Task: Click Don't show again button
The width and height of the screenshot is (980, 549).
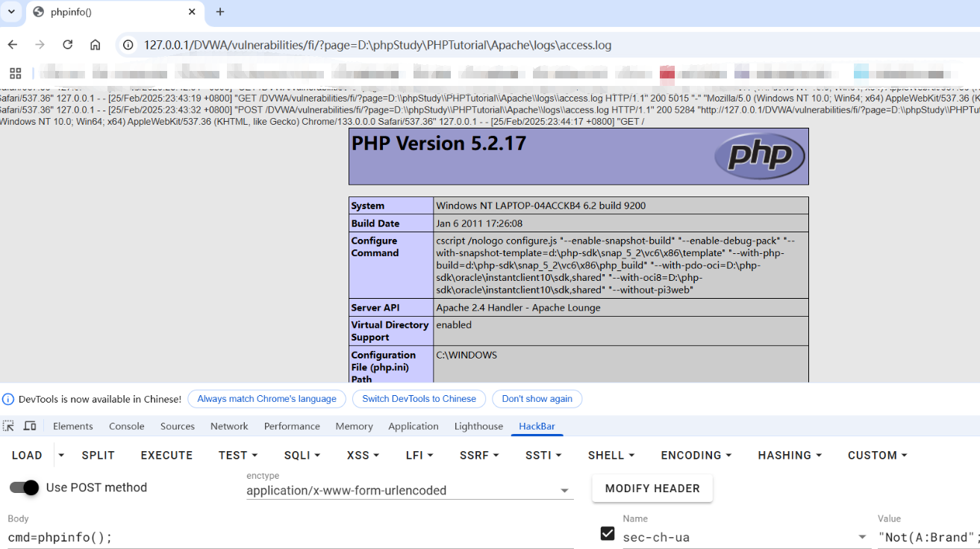Action: pos(537,399)
